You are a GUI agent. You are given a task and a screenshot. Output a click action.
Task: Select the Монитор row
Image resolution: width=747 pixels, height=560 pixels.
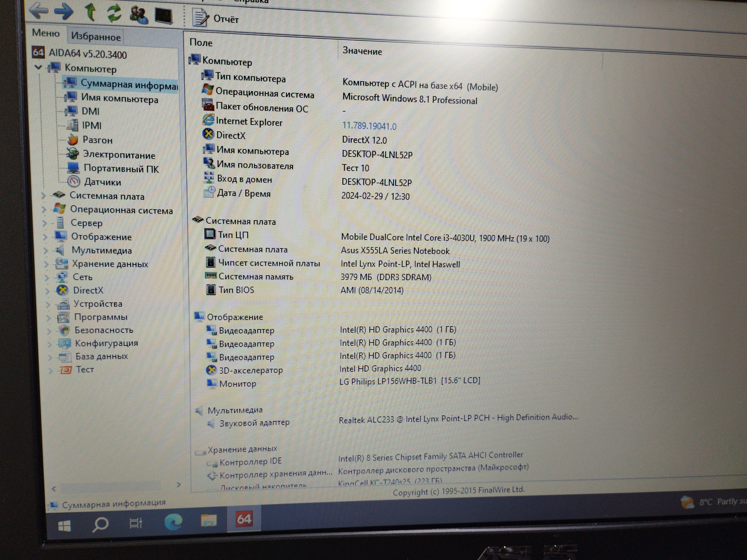[343, 382]
